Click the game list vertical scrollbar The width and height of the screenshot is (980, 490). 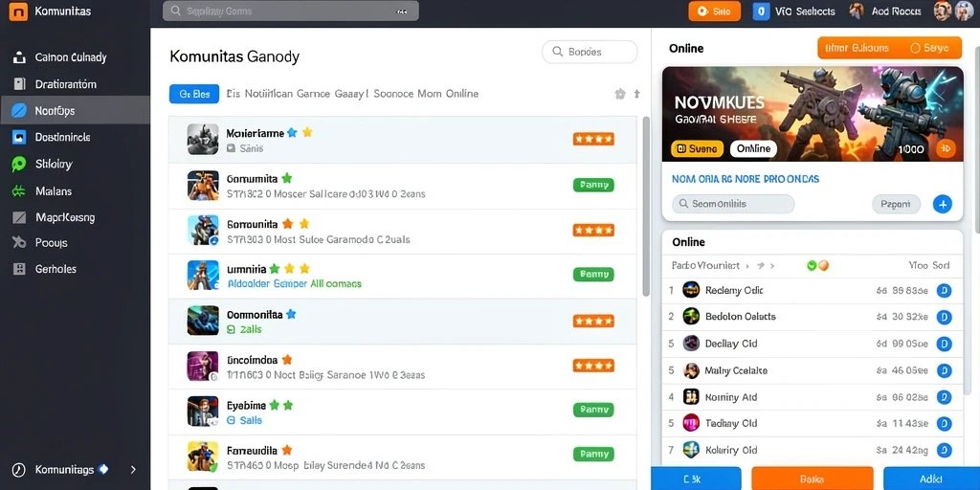[x=646, y=207]
